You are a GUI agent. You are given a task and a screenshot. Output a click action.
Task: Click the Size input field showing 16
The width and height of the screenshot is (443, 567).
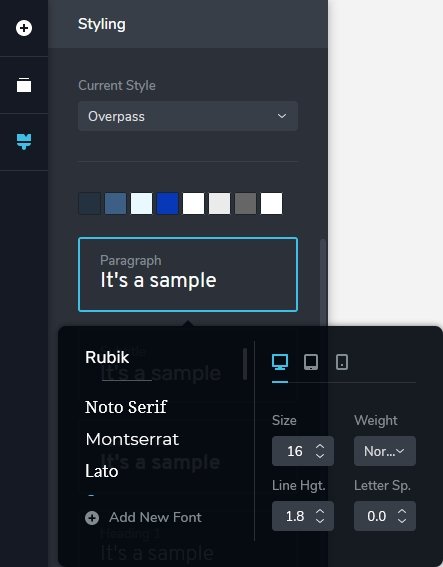pyautogui.click(x=303, y=451)
